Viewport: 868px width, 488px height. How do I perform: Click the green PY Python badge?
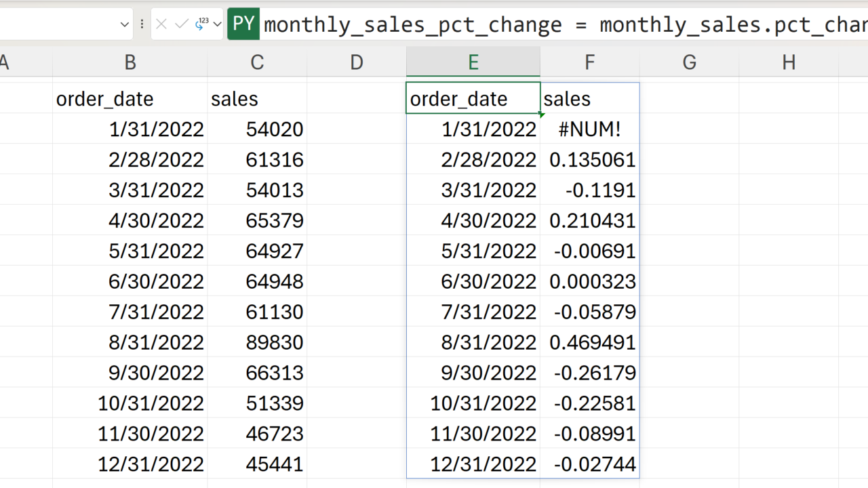point(243,24)
